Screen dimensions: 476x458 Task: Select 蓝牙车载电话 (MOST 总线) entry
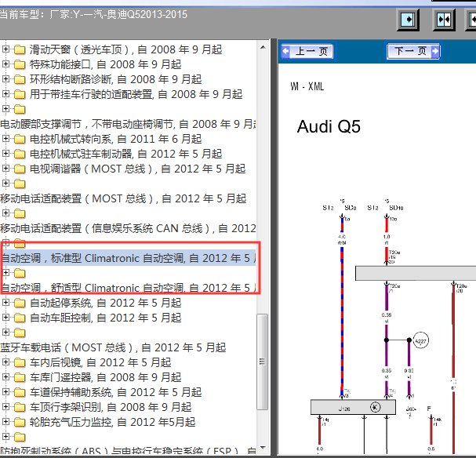pyautogui.click(x=113, y=347)
